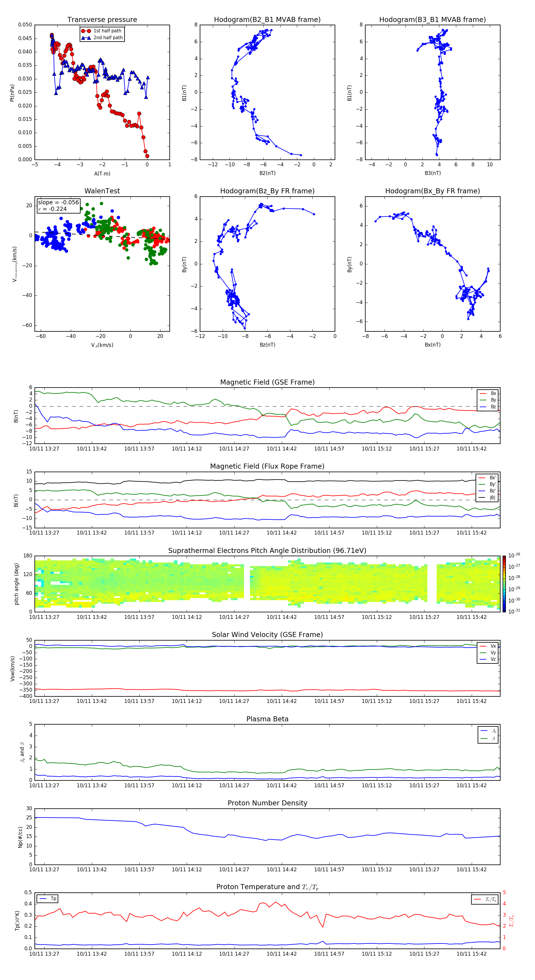This screenshot has width=535, height=980.
Task: Click the "Pt(nPa)" y-axis label
Action: pyautogui.click(x=12, y=93)
